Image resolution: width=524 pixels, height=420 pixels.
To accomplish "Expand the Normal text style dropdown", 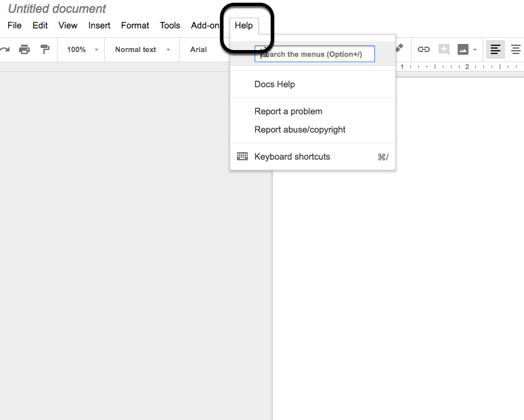I will [142, 49].
